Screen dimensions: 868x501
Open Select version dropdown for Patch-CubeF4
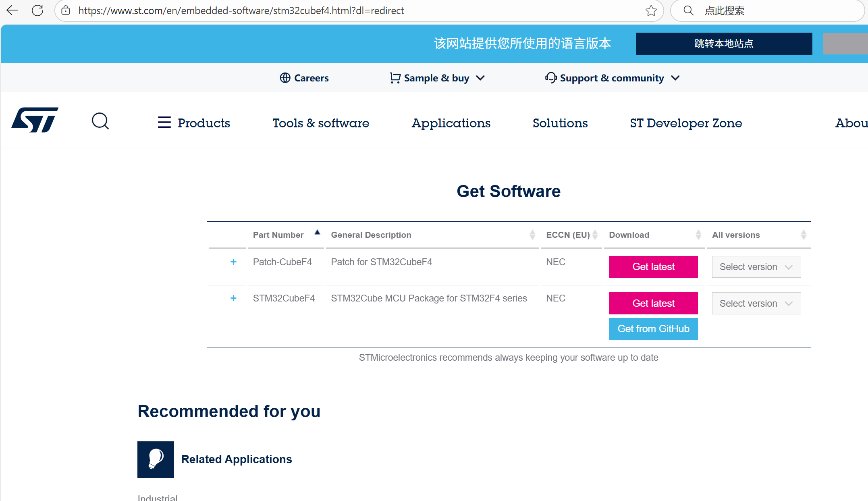(756, 267)
